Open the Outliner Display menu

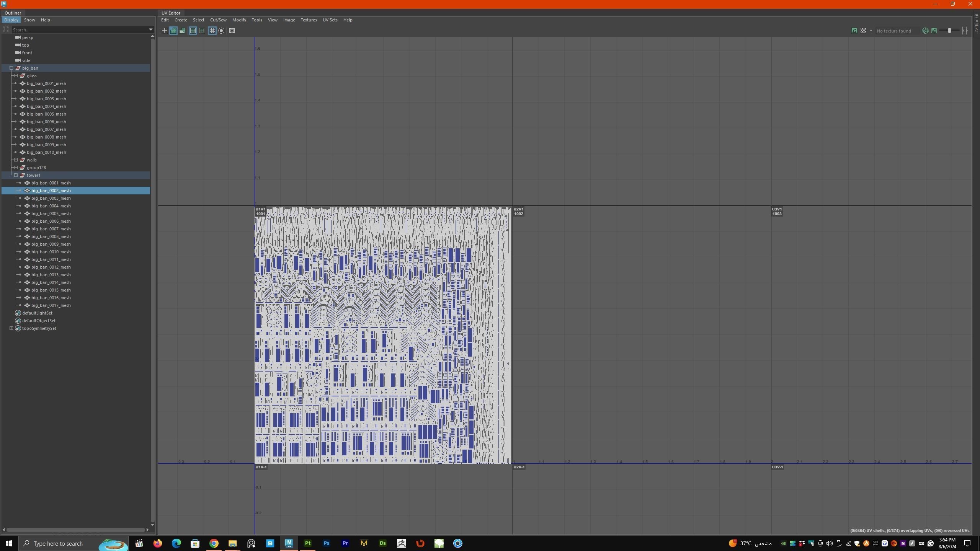click(x=11, y=20)
